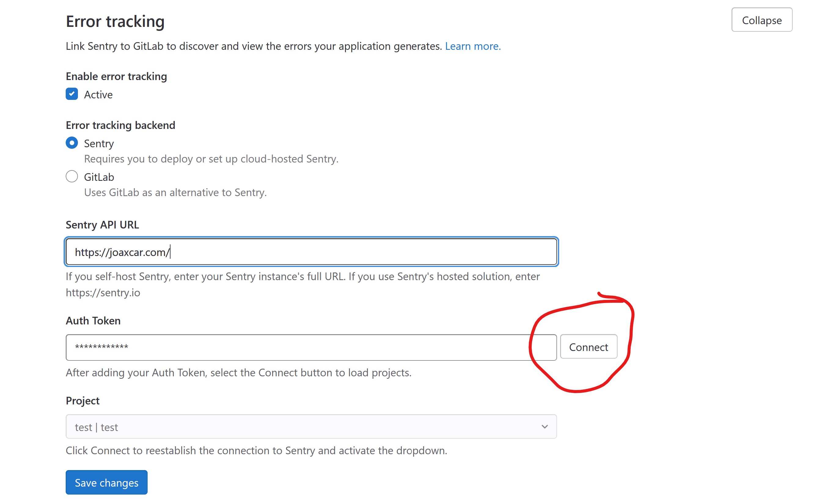
Task: Click the Sentry API URL label
Action: [x=102, y=225]
